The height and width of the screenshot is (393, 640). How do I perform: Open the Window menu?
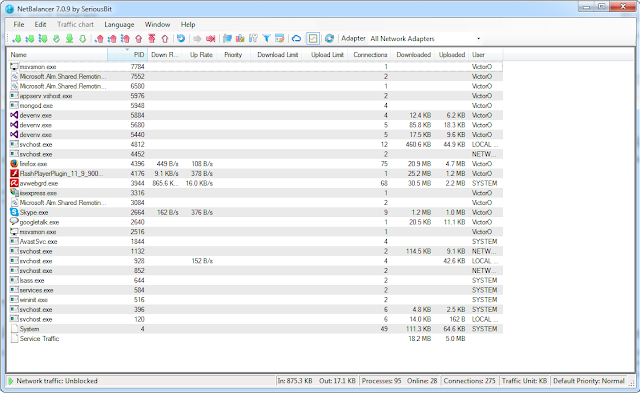click(157, 24)
